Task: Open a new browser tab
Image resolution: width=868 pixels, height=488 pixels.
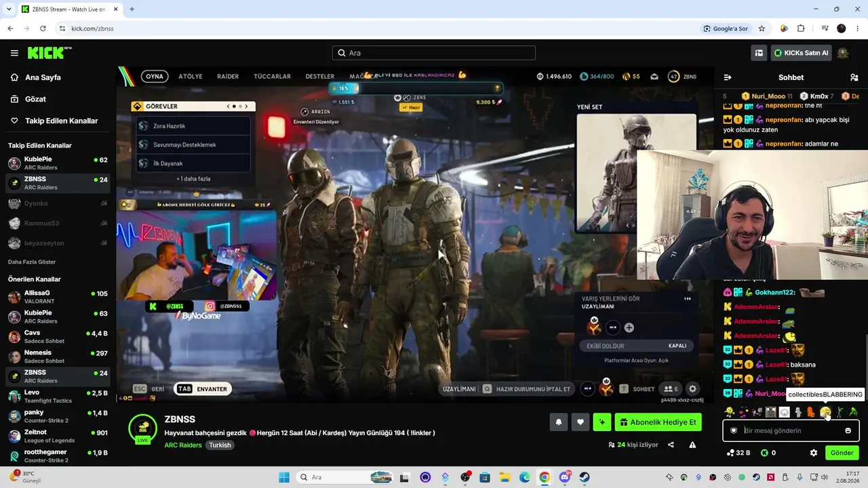Action: (132, 9)
